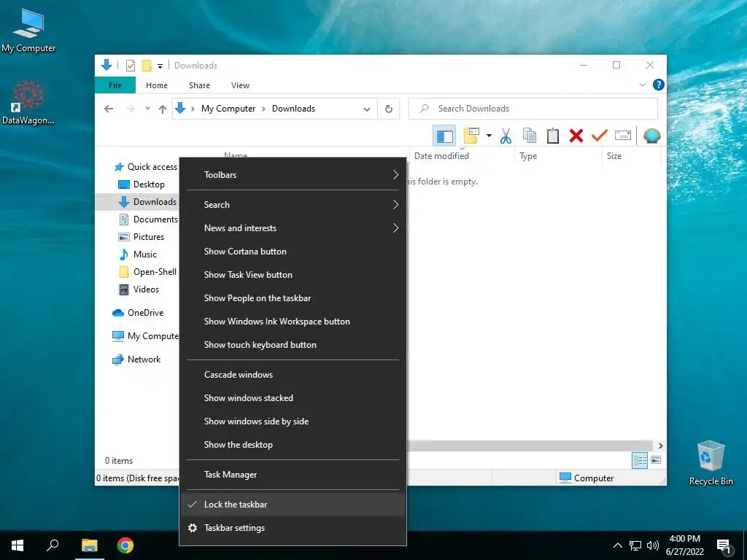
Task: Go back with the left arrow
Action: click(x=109, y=109)
